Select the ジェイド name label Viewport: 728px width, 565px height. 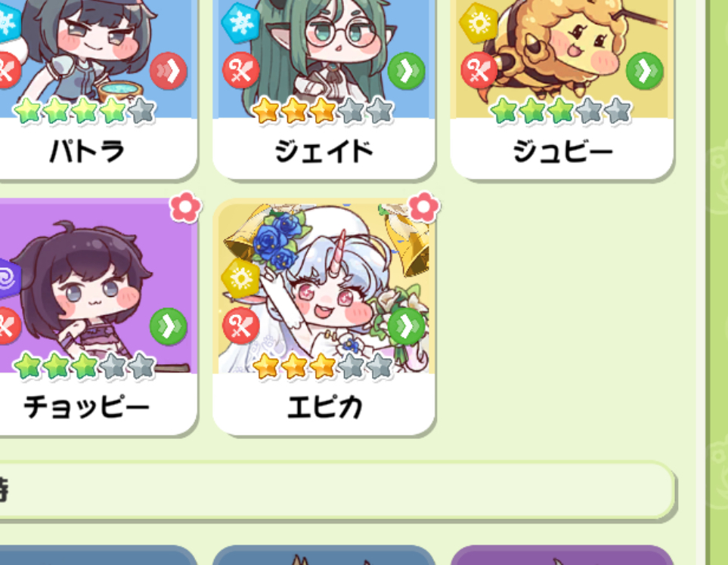(324, 151)
